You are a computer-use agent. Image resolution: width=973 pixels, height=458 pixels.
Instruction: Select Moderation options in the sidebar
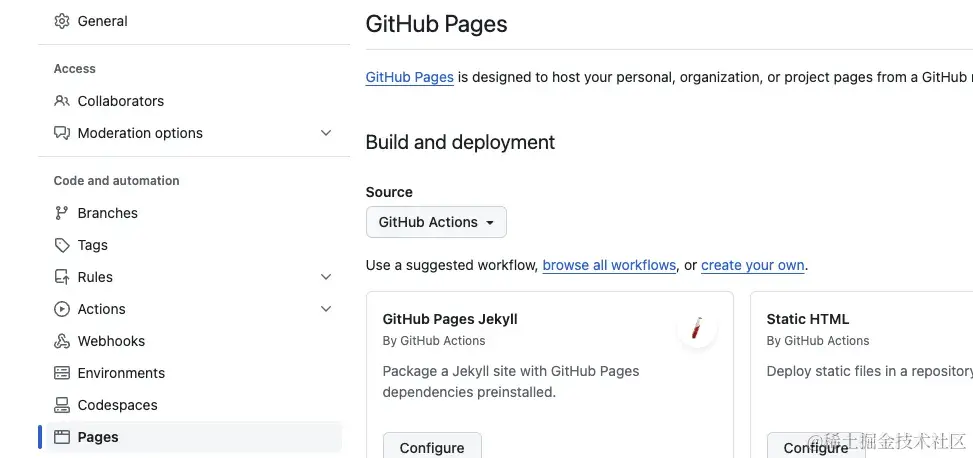(x=140, y=133)
